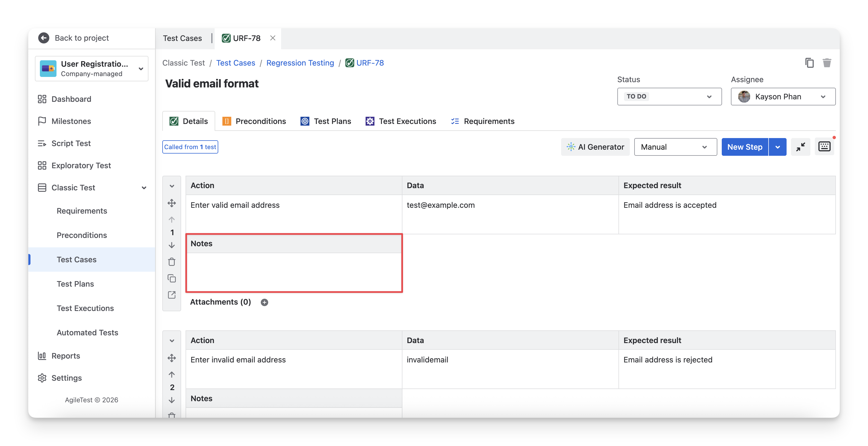868x446 pixels.
Task: Open the Regression Testing breadcrumb link
Action: click(x=300, y=63)
